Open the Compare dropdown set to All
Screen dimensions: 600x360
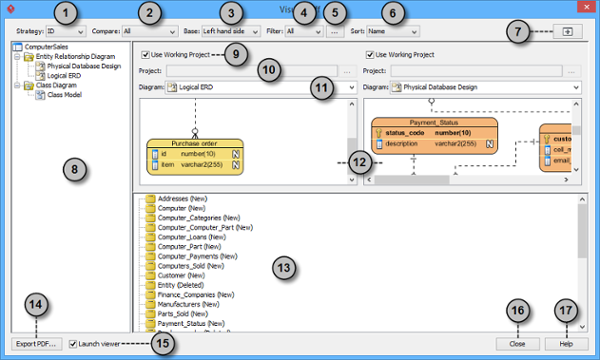150,31
